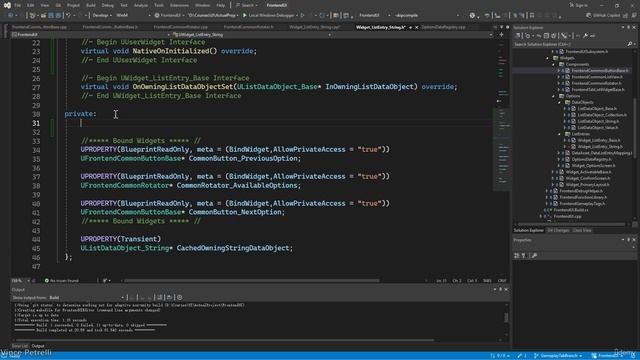Open the File menu
The width and height of the screenshot is (640, 360).
(x=17, y=5)
